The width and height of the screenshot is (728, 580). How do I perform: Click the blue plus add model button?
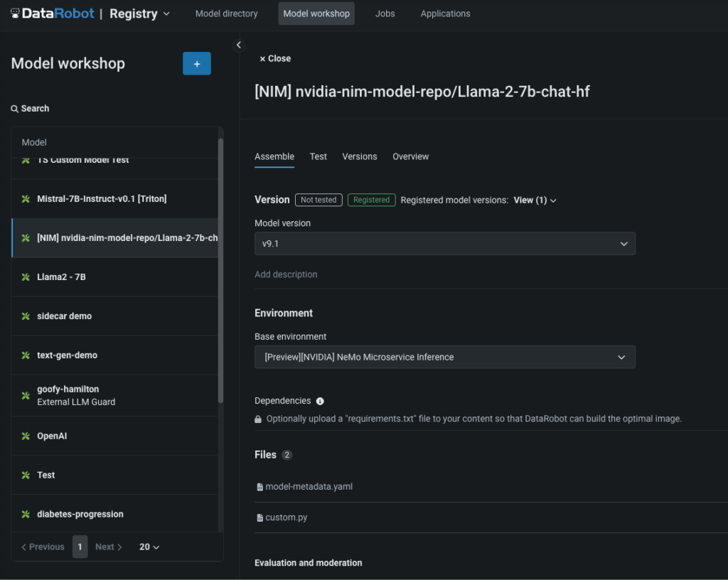click(x=196, y=63)
